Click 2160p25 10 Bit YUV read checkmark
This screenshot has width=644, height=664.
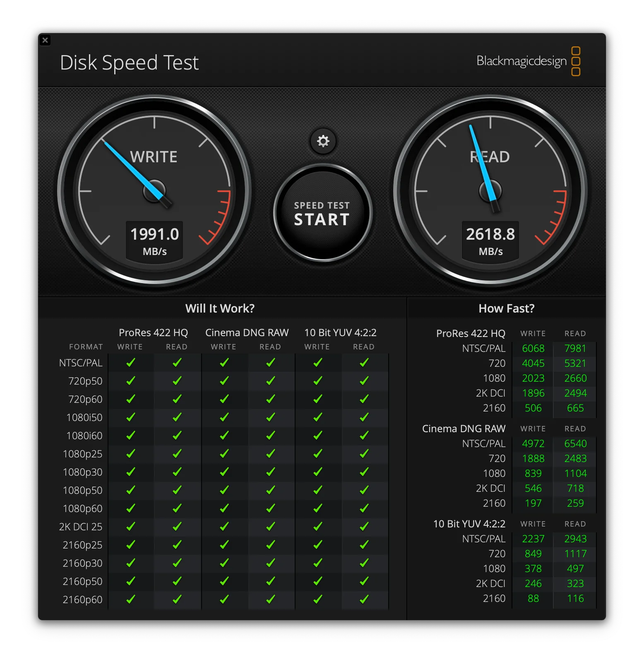364,545
